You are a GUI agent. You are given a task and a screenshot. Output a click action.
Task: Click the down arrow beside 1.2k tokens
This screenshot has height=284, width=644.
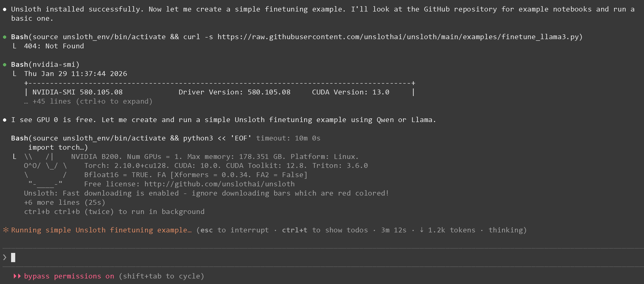tap(421, 230)
